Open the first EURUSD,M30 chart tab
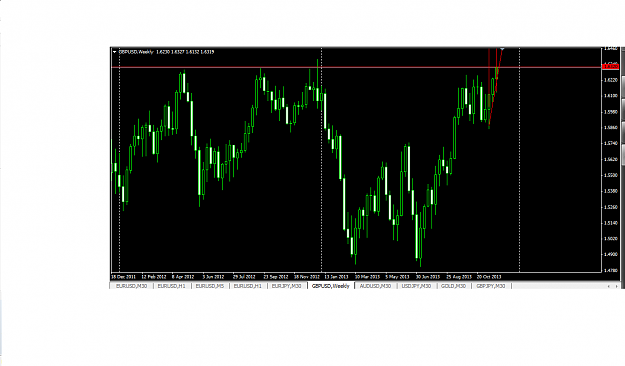Image resolution: width=625 pixels, height=366 pixels. (x=132, y=286)
